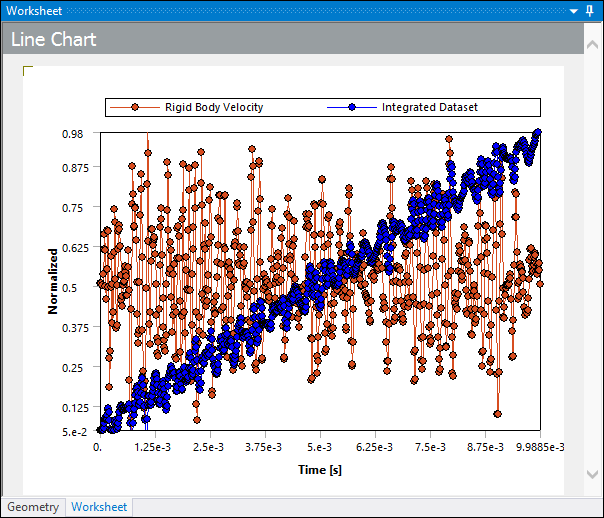Screen dimensions: 604x518
Task: Click the 8.75e-3 x-axis value
Action: [x=485, y=447]
